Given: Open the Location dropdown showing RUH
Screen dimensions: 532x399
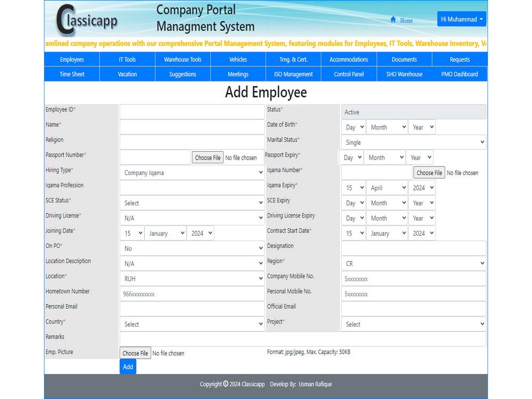Looking at the screenshot, I should tap(192, 279).
